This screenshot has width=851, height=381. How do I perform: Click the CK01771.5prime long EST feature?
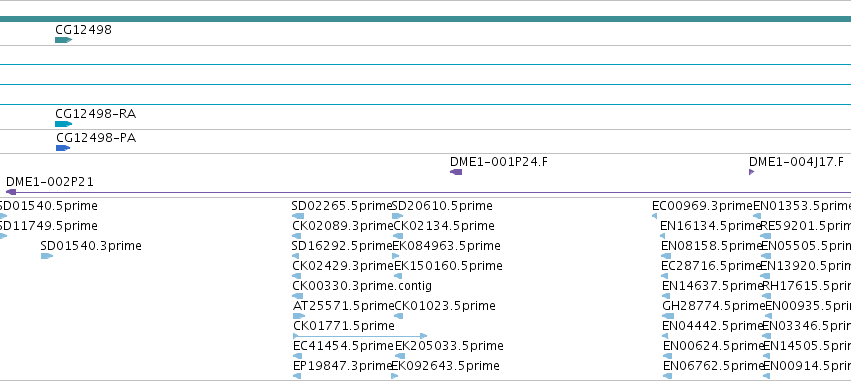coord(360,336)
